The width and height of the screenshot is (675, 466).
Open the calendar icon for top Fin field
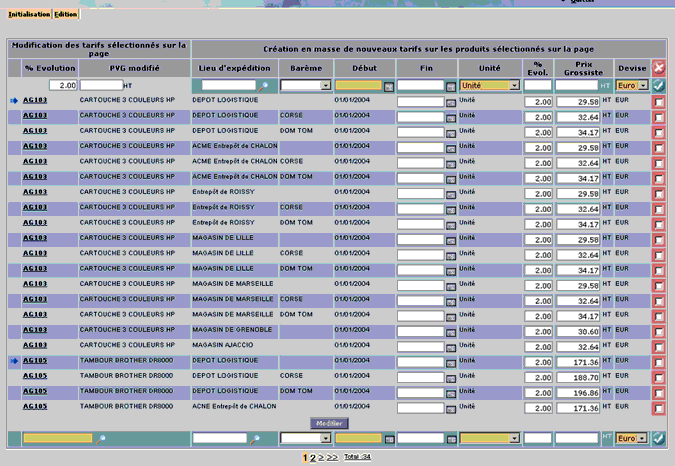coord(451,87)
